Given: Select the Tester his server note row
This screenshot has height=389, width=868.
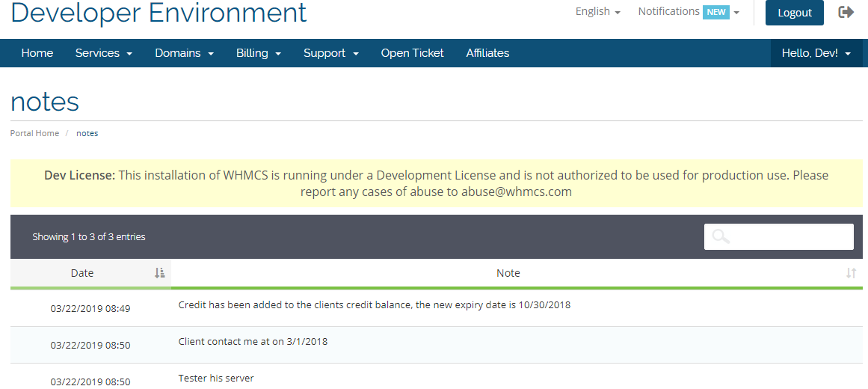Looking at the screenshot, I should [436, 378].
